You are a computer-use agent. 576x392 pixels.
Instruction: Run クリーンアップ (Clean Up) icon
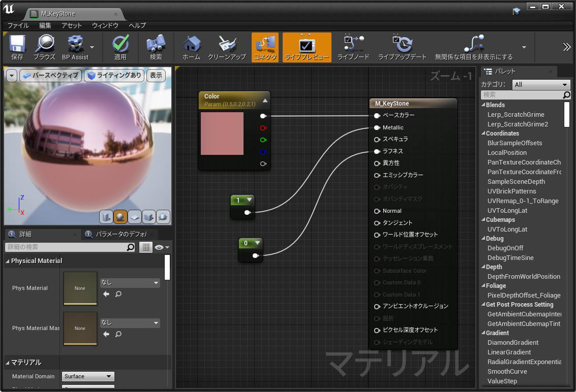(227, 47)
